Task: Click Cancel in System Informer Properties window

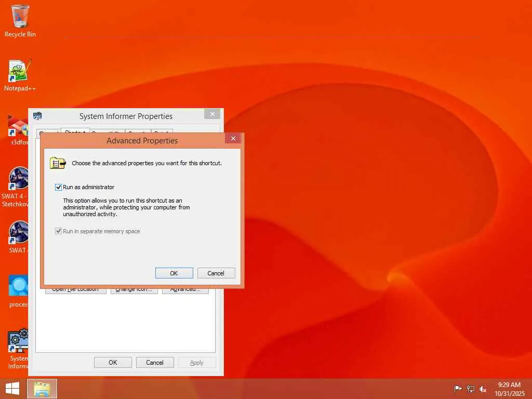Action: (155, 362)
